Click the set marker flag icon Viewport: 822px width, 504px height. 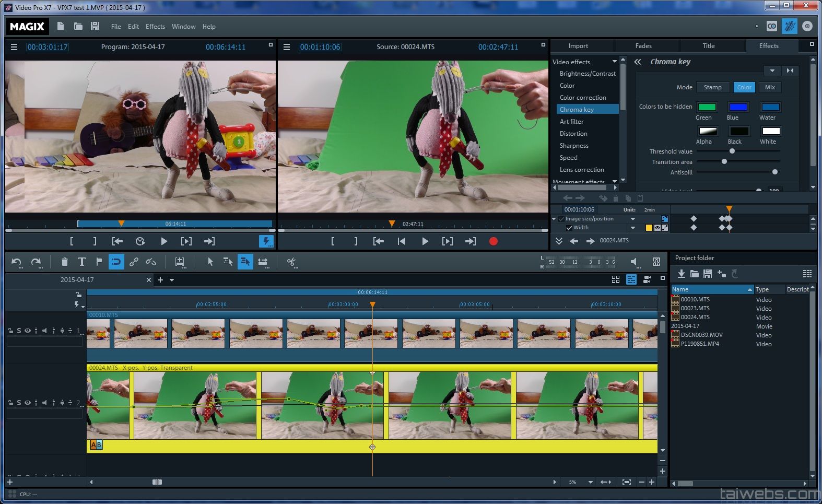(x=99, y=262)
